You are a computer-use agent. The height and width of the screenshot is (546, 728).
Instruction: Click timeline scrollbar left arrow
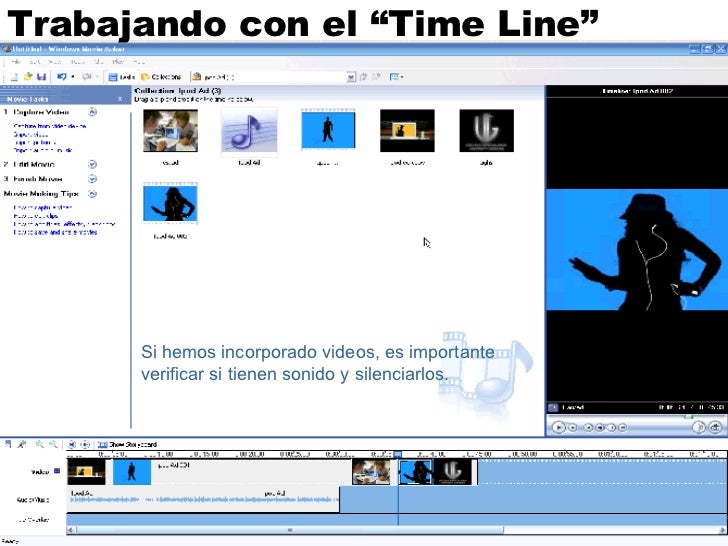[x=71, y=530]
